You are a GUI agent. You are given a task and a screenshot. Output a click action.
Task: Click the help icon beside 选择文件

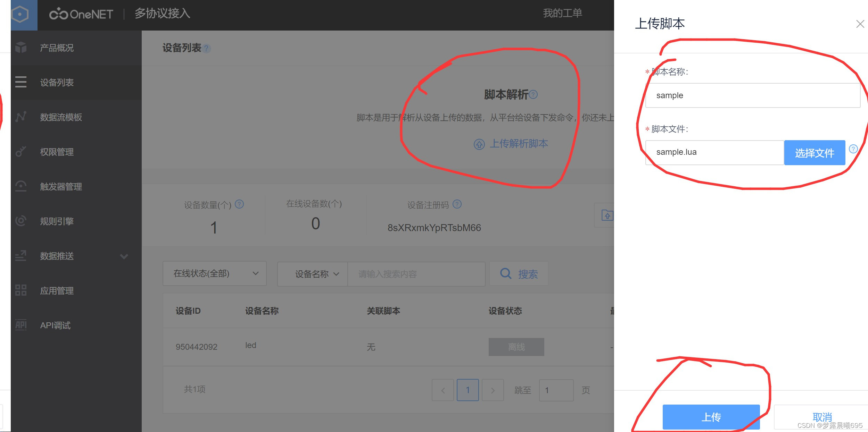pos(853,149)
